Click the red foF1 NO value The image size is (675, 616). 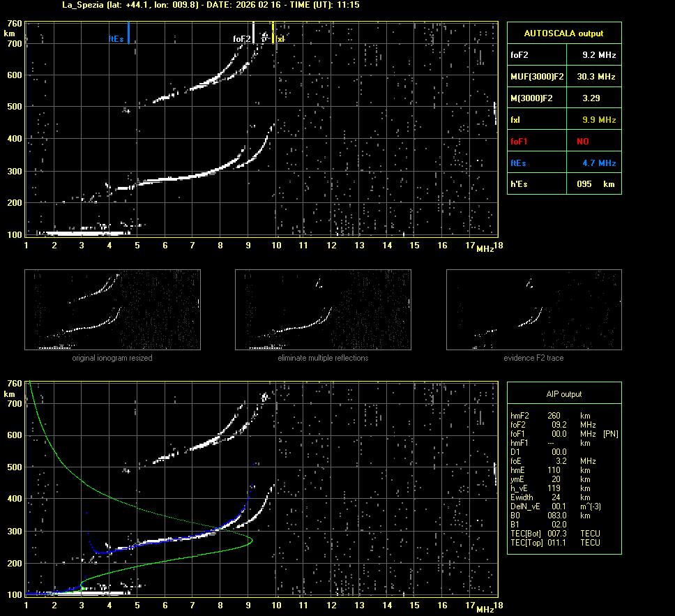click(x=583, y=142)
